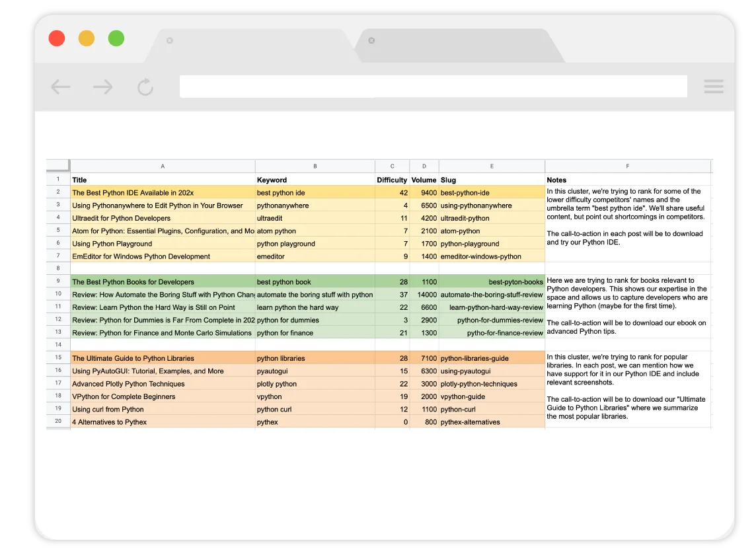Image resolution: width=756 pixels, height=555 pixels.
Task: Click the browser address bar
Action: pyautogui.click(x=434, y=87)
